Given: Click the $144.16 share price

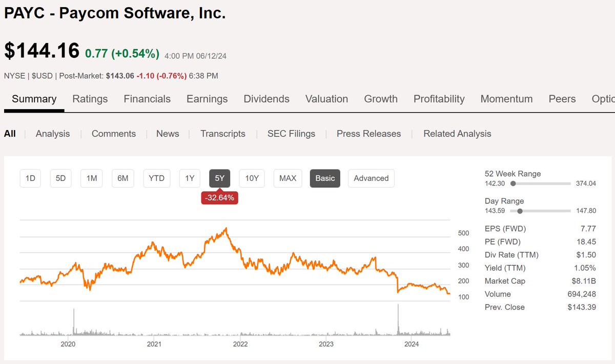Looking at the screenshot, I should [x=42, y=51].
